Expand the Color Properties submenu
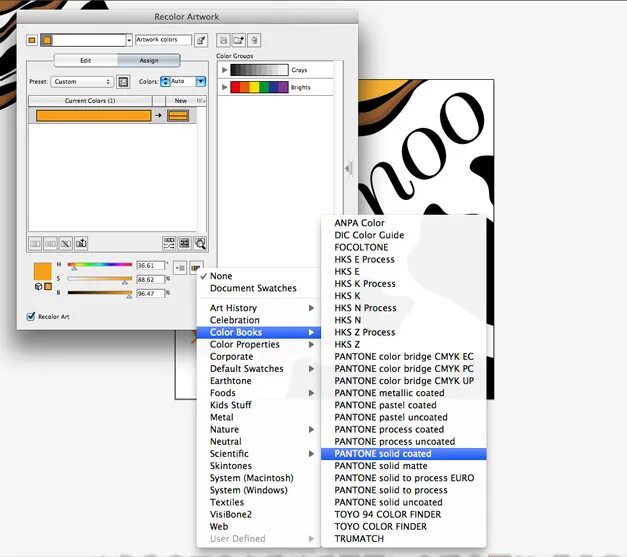 [x=311, y=344]
